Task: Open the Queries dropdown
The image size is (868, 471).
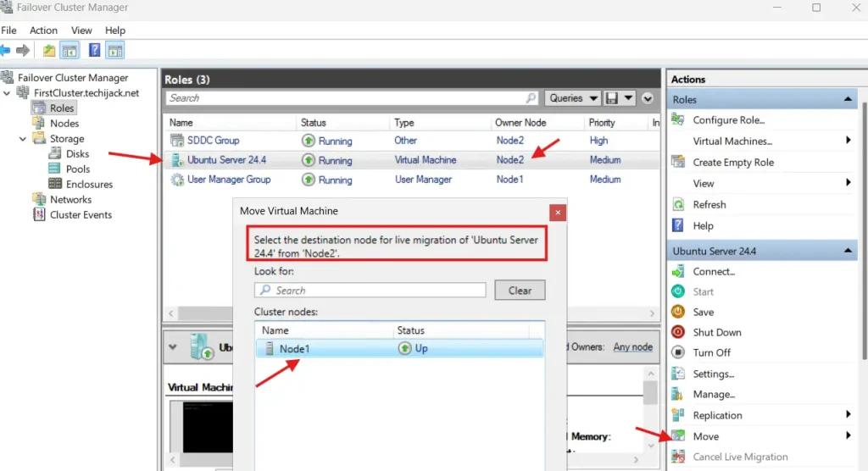Action: tap(573, 98)
